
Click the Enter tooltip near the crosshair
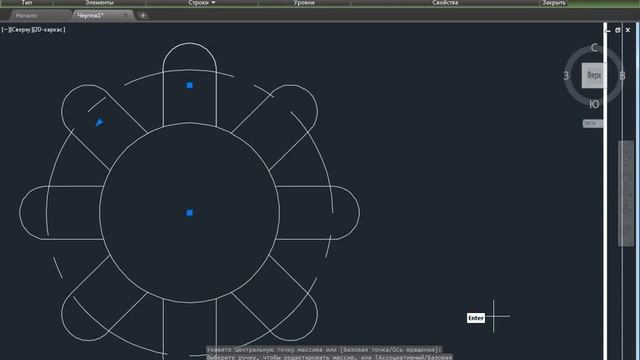coord(476,318)
